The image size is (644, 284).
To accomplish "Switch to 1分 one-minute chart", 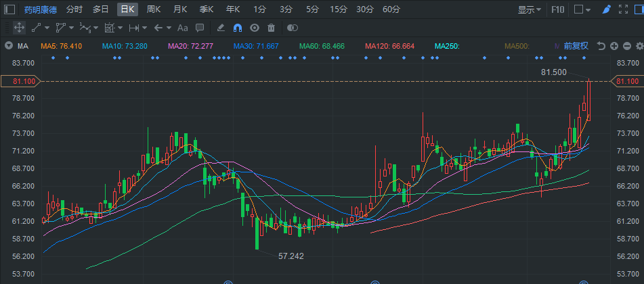I will [x=259, y=9].
